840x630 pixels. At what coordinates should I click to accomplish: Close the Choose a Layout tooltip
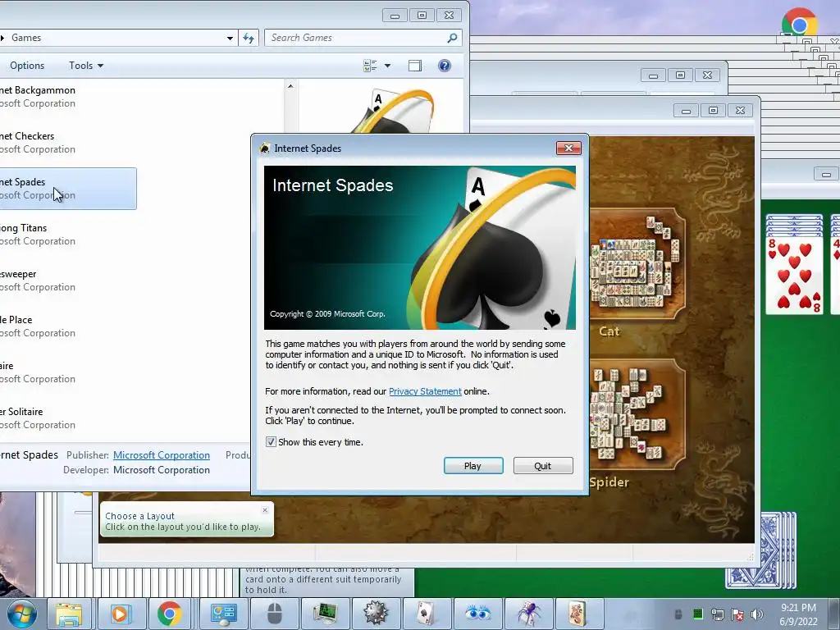265,510
